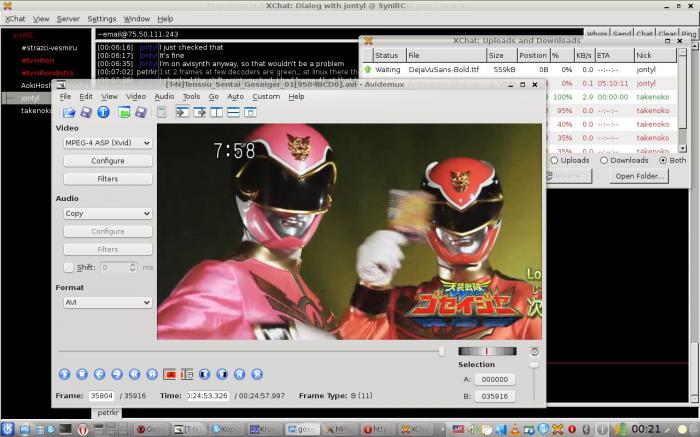Show video information via blue info icon
The image size is (700, 437).
tap(103, 112)
